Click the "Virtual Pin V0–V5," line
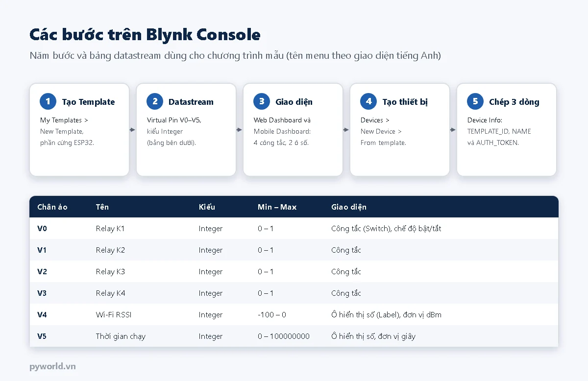This screenshot has height=381, width=588. click(x=174, y=120)
